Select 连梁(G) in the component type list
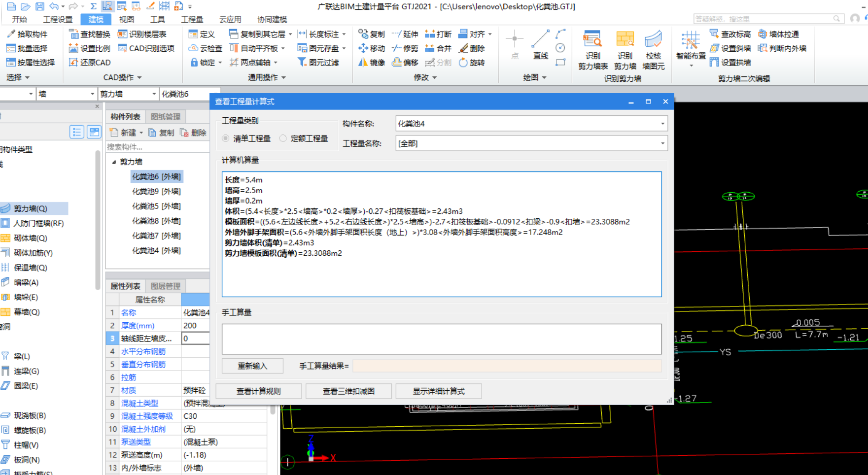The image size is (868, 475). tap(26, 371)
